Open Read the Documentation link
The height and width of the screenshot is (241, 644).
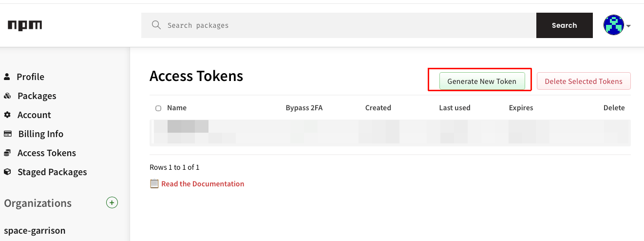point(203,184)
